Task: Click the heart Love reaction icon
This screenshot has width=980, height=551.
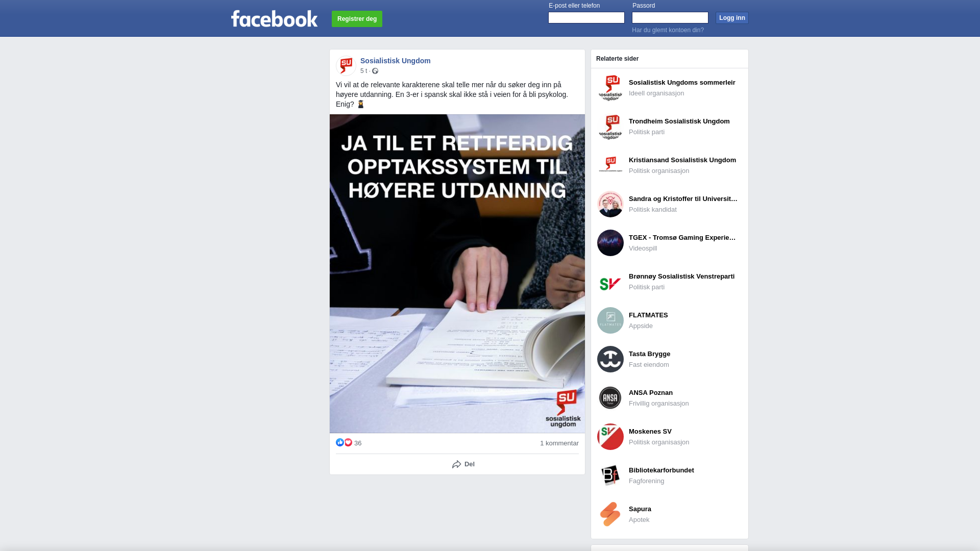Action: coord(348,442)
